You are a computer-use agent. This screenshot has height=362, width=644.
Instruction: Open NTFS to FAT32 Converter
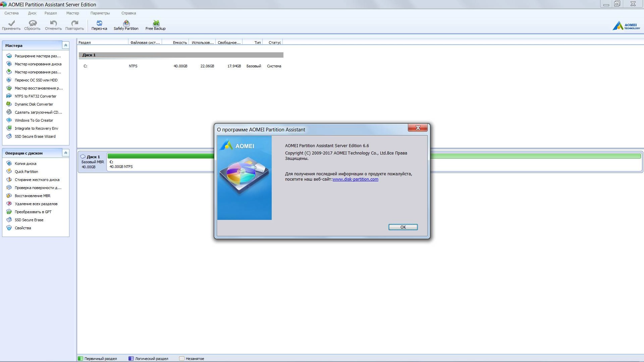(x=32, y=96)
